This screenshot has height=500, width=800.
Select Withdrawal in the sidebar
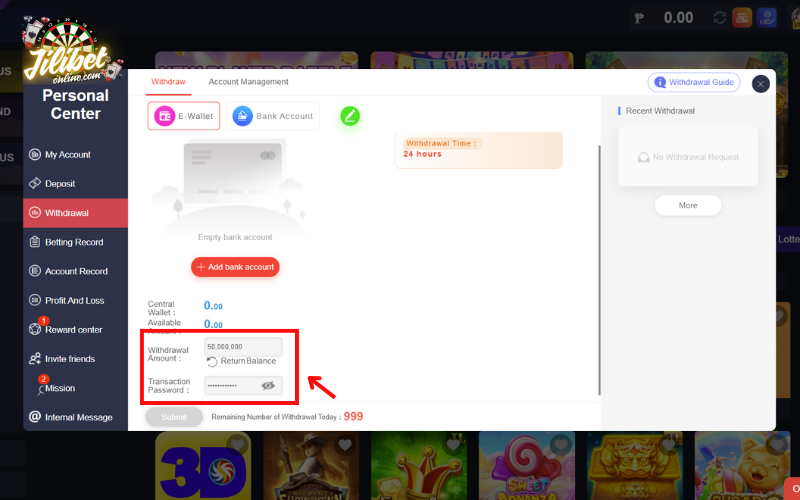(75, 213)
